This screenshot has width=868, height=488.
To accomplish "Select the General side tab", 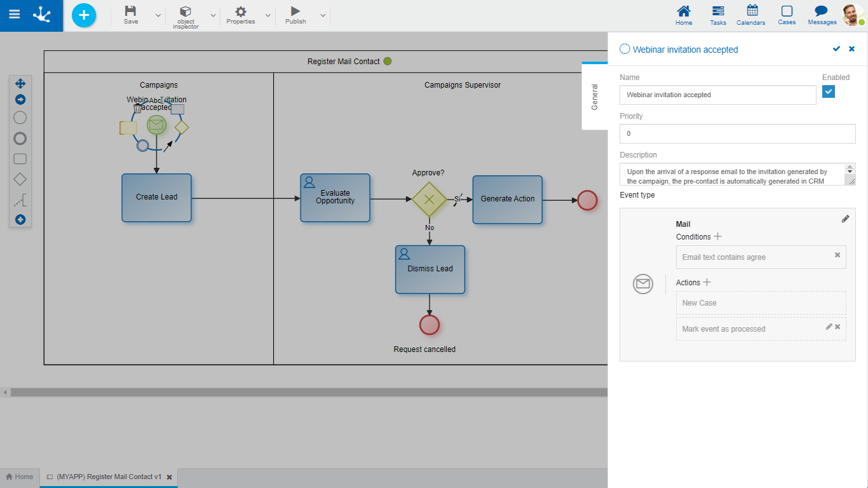I will click(595, 97).
